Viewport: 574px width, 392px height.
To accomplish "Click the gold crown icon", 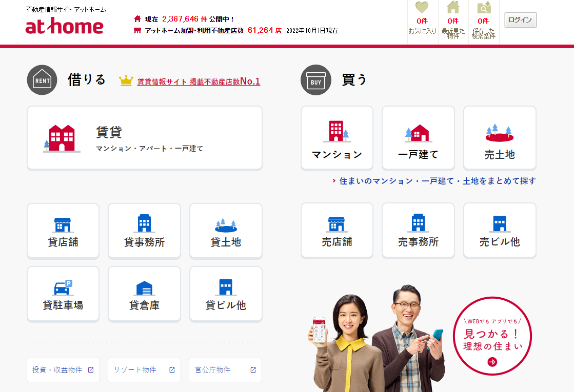I will [x=126, y=80].
